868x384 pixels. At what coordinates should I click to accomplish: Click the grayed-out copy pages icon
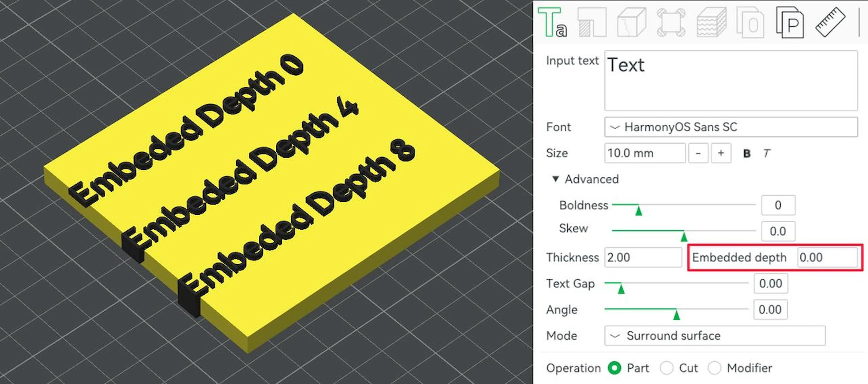click(750, 22)
